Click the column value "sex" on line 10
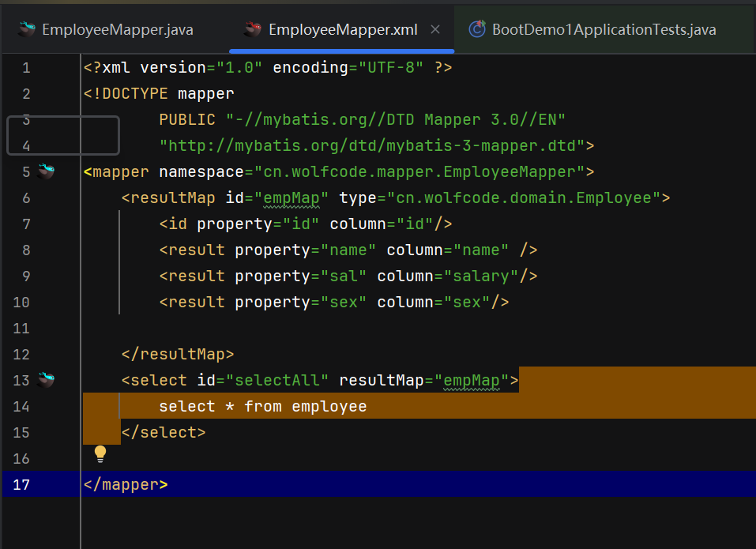756x549 pixels. point(467,302)
